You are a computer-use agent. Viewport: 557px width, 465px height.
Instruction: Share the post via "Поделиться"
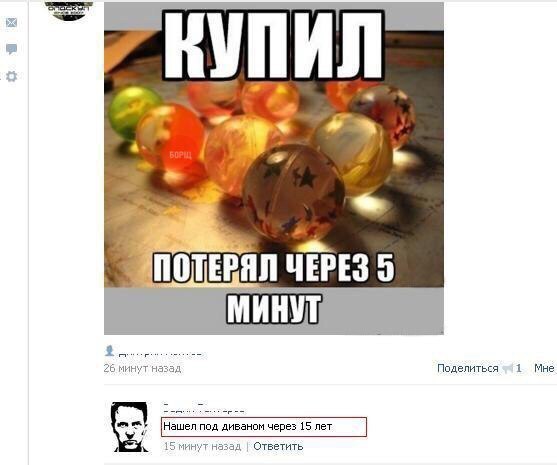pyautogui.click(x=467, y=368)
